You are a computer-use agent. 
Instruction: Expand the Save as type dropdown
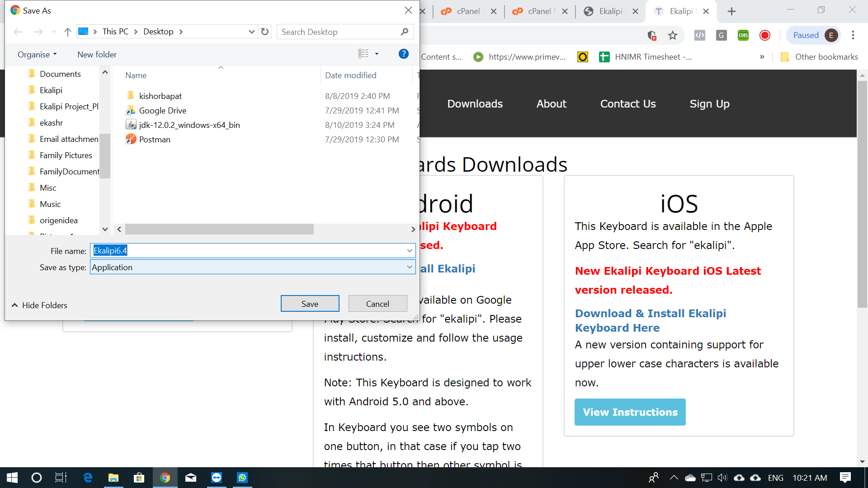pyautogui.click(x=409, y=267)
